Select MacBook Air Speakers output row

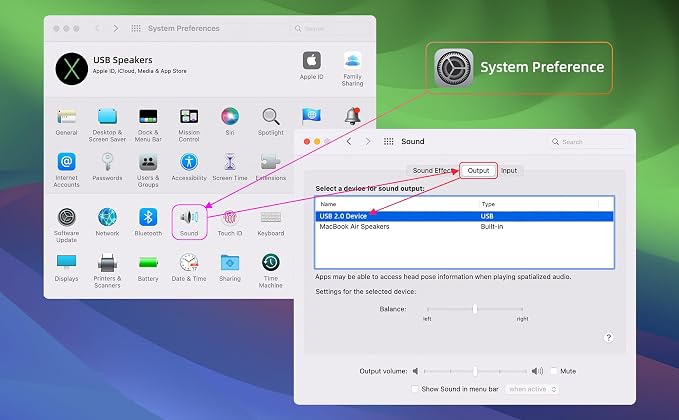click(464, 226)
